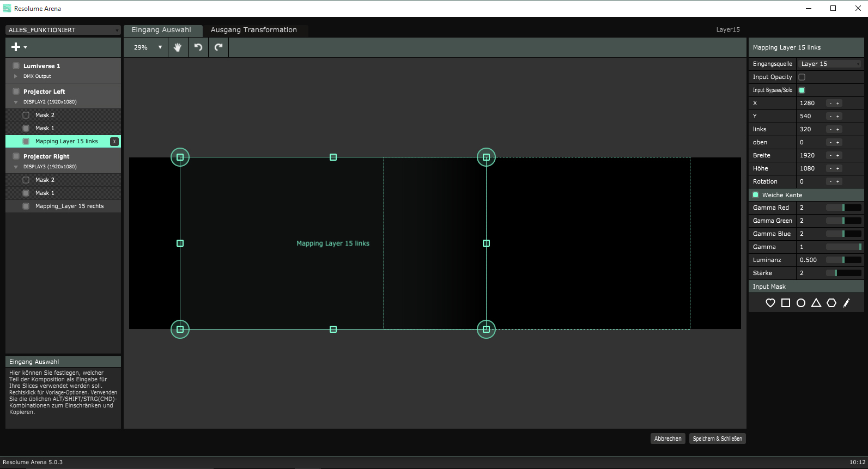Screen dimensions: 868x469
Task: Select the hand pan tool
Action: tap(177, 47)
